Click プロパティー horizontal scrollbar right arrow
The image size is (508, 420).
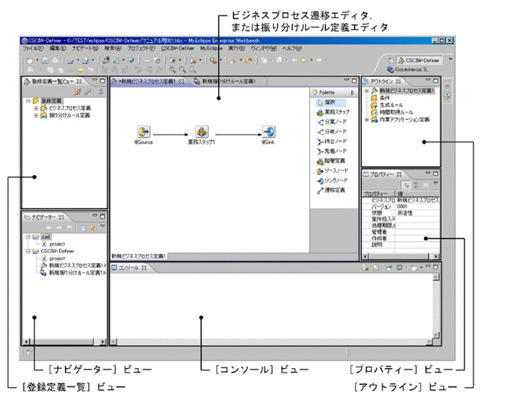[436, 256]
